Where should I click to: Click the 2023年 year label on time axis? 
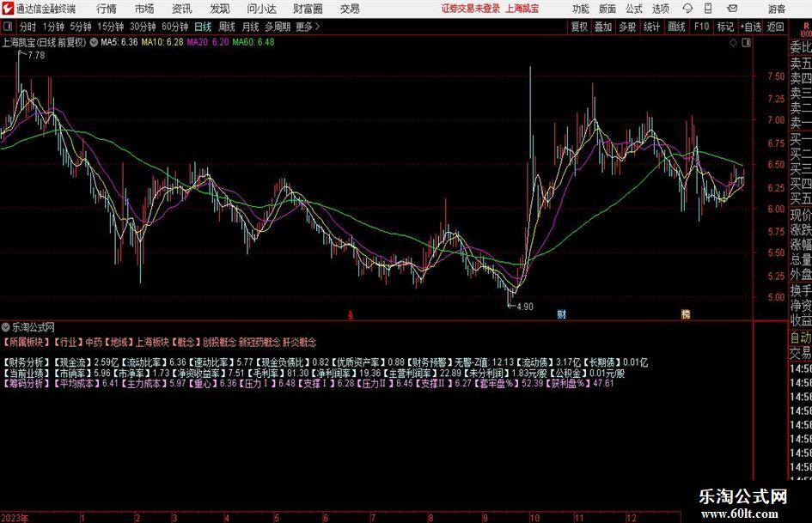coord(15,518)
